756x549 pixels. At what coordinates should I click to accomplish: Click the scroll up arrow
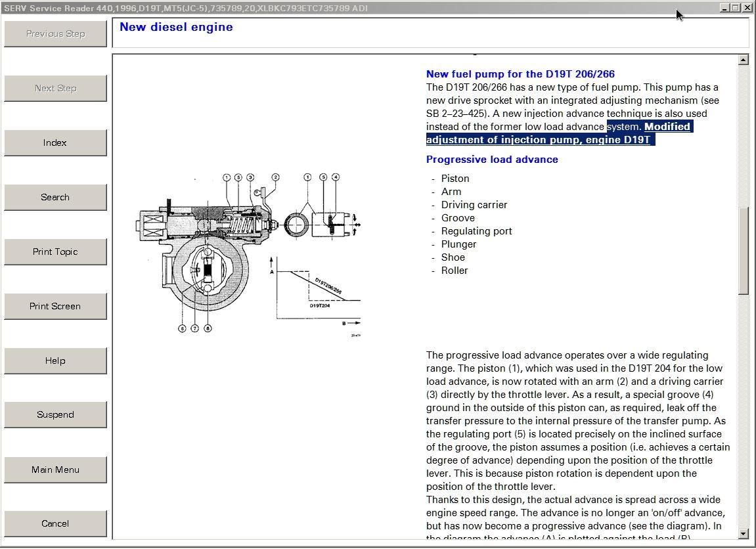tap(744, 60)
